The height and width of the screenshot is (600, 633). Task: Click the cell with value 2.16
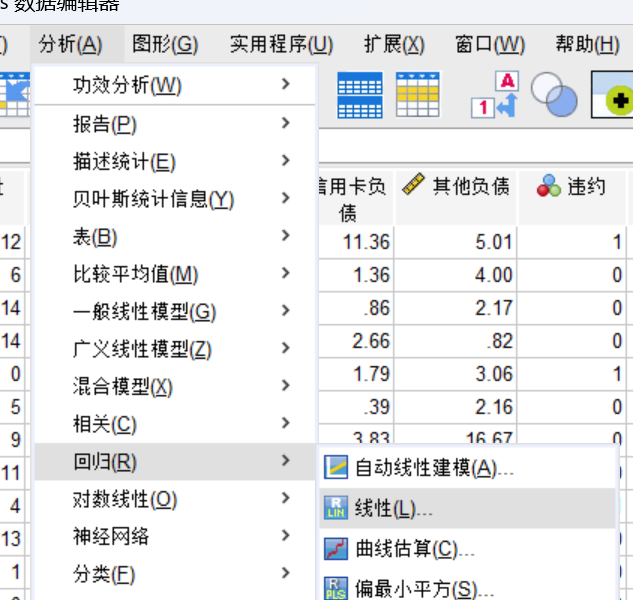tap(456, 407)
